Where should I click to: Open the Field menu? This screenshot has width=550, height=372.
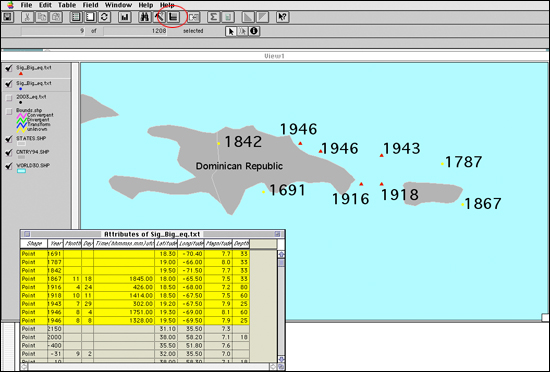point(90,5)
